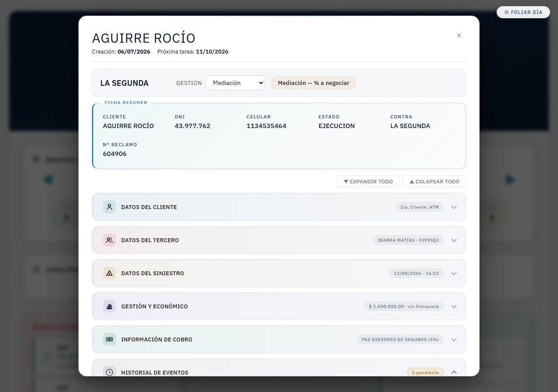Viewport: 558px width, 392px height.
Task: Click the people icon beside Datos del Tercero
Action: click(x=109, y=240)
